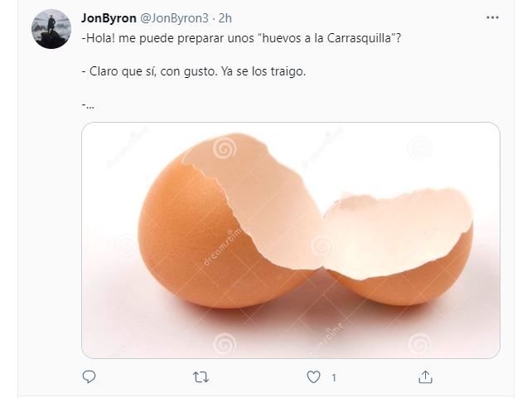This screenshot has height=398, width=532.
Task: Like the tweet with the heart icon
Action: click(313, 377)
